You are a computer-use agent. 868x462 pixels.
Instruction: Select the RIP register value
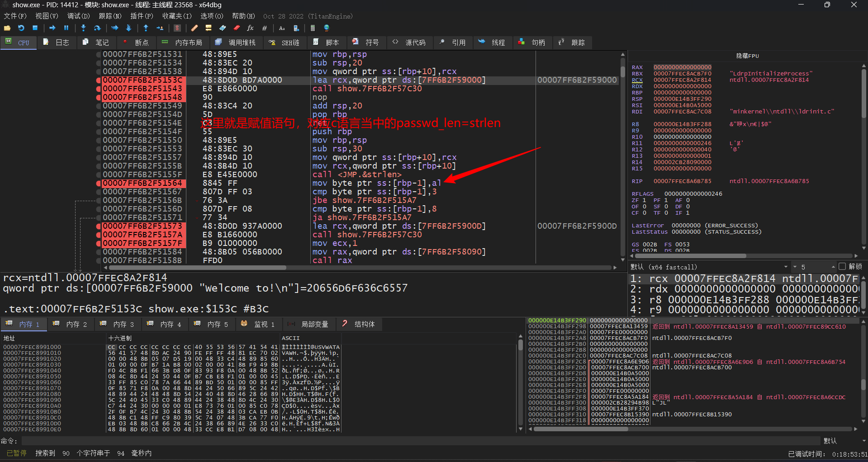coord(682,181)
